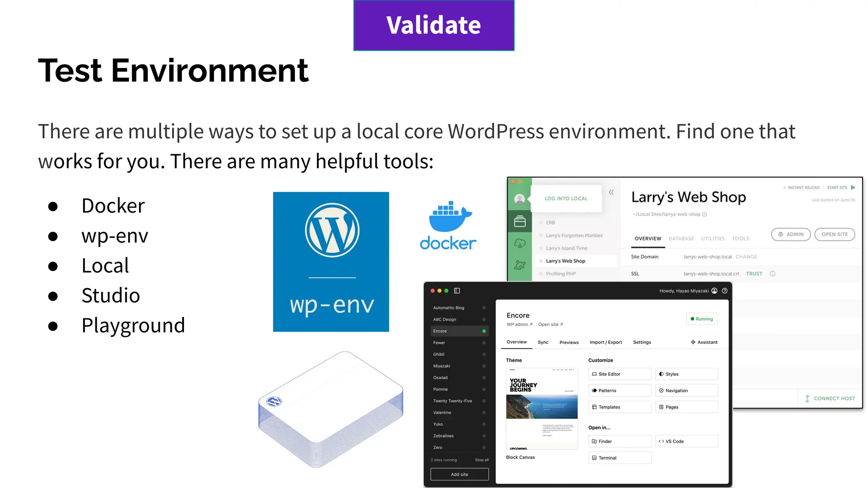This screenshot has width=868, height=488.
Task: Select Encore site in Studio sidebar
Action: [459, 331]
